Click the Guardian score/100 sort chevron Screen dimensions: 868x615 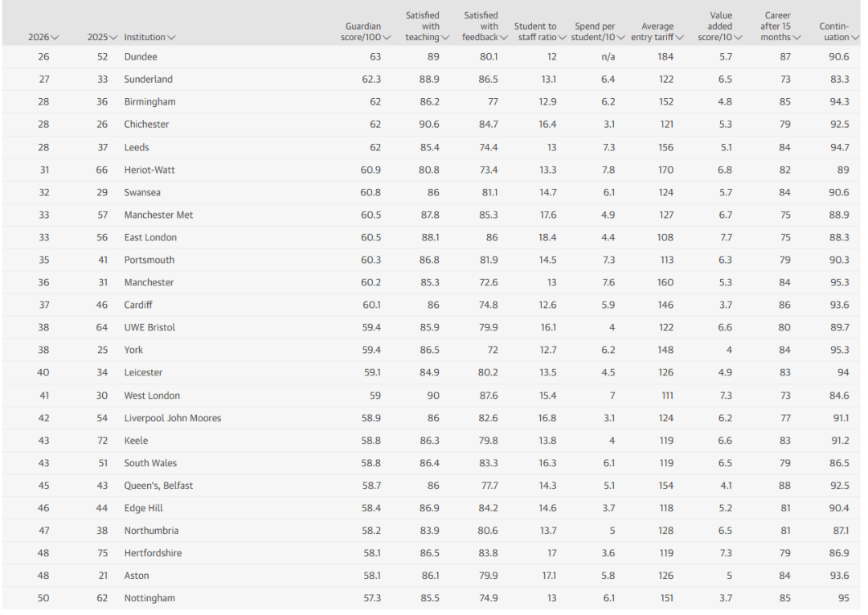click(x=387, y=38)
